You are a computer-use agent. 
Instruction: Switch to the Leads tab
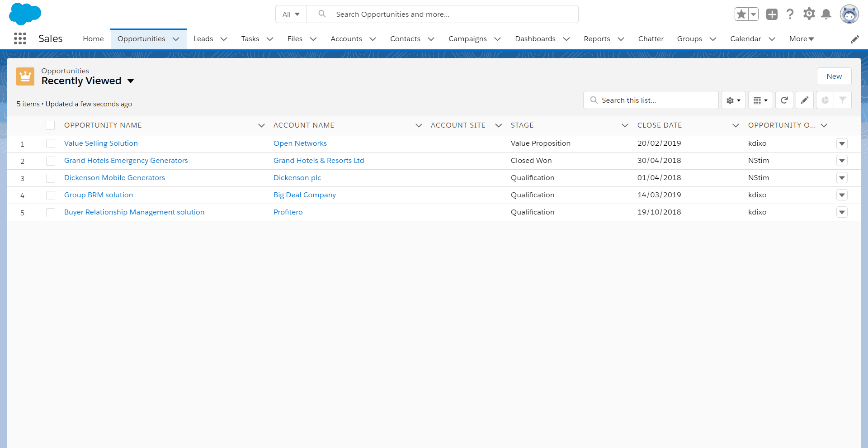(x=203, y=39)
